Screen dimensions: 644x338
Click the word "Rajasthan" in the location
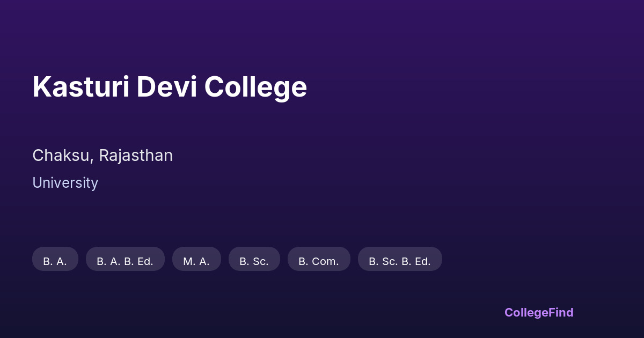coord(136,156)
